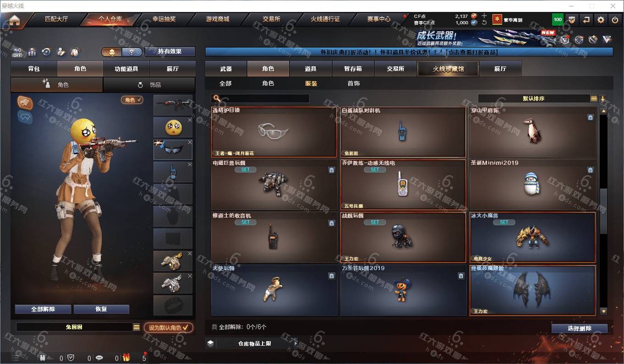624x364 pixels.
Task: Toggle the 角色 checkmark pill
Action: 132,100
